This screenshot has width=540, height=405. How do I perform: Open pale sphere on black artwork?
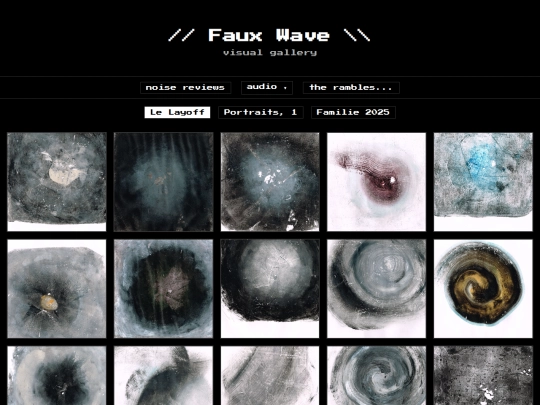pyautogui.click(x=270, y=289)
